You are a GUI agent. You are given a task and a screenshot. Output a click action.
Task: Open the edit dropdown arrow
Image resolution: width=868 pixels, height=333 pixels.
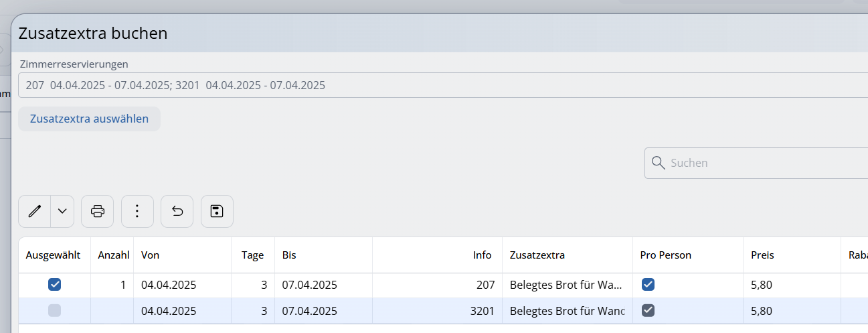point(62,211)
